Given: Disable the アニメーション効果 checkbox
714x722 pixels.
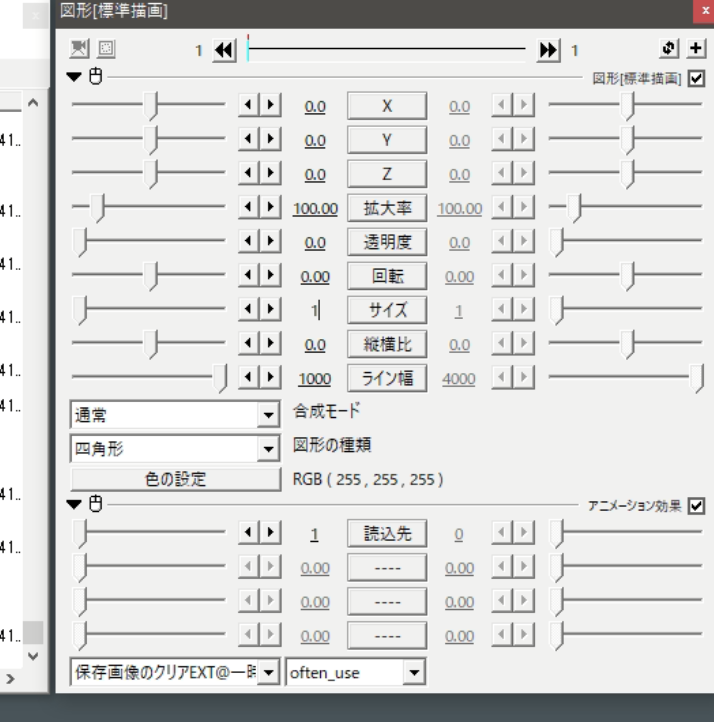Looking at the screenshot, I should point(696,506).
